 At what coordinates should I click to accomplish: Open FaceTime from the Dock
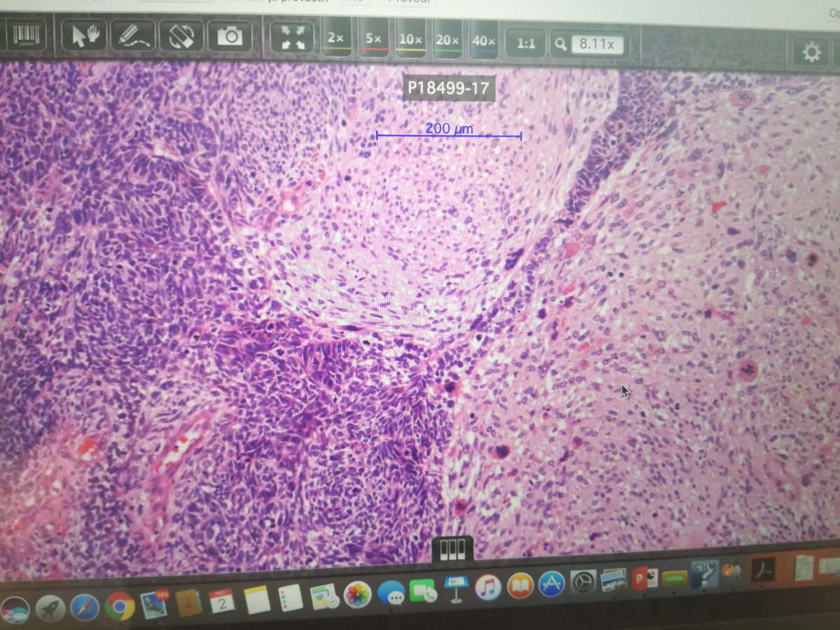pyautogui.click(x=423, y=591)
